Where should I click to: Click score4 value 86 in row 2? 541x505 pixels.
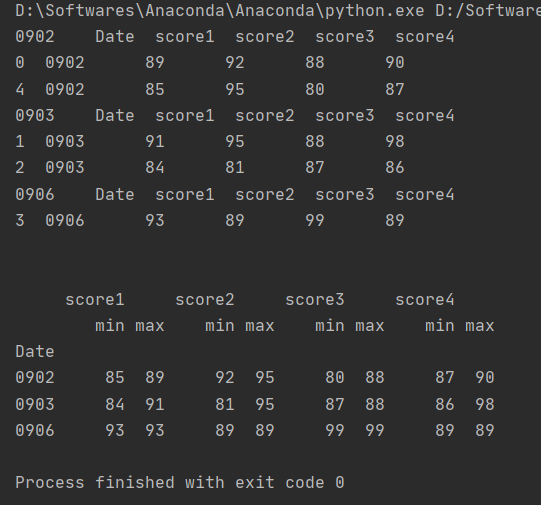coord(395,168)
